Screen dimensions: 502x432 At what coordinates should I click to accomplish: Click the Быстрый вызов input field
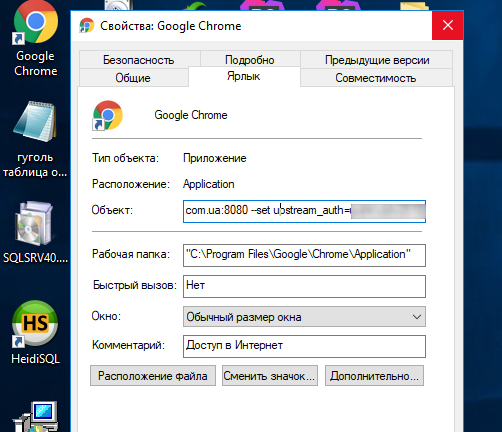304,286
